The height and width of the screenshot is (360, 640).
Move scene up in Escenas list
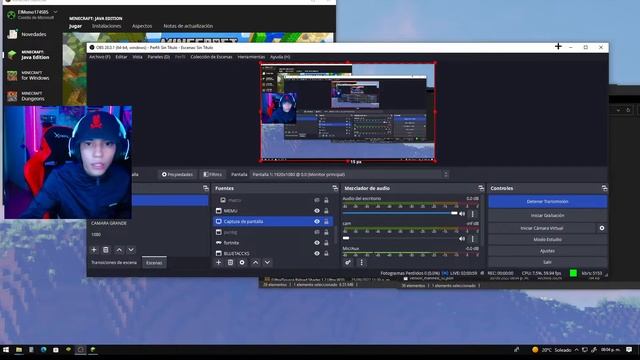pos(119,250)
